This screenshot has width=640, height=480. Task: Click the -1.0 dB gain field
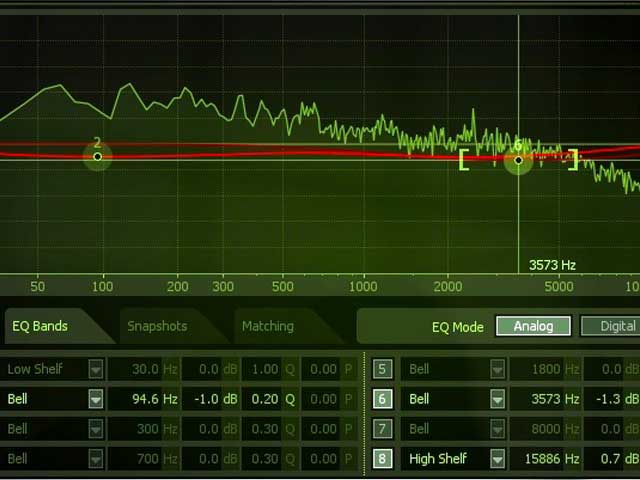(211, 399)
